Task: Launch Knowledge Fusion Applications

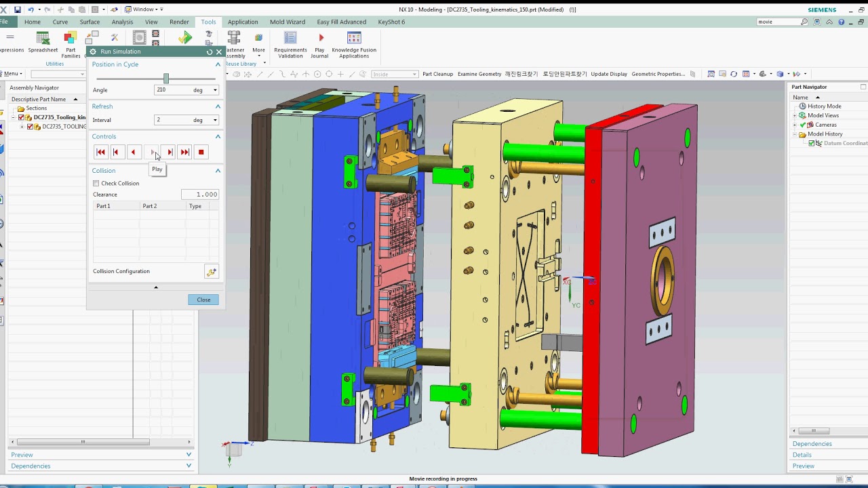Action: 354,45
